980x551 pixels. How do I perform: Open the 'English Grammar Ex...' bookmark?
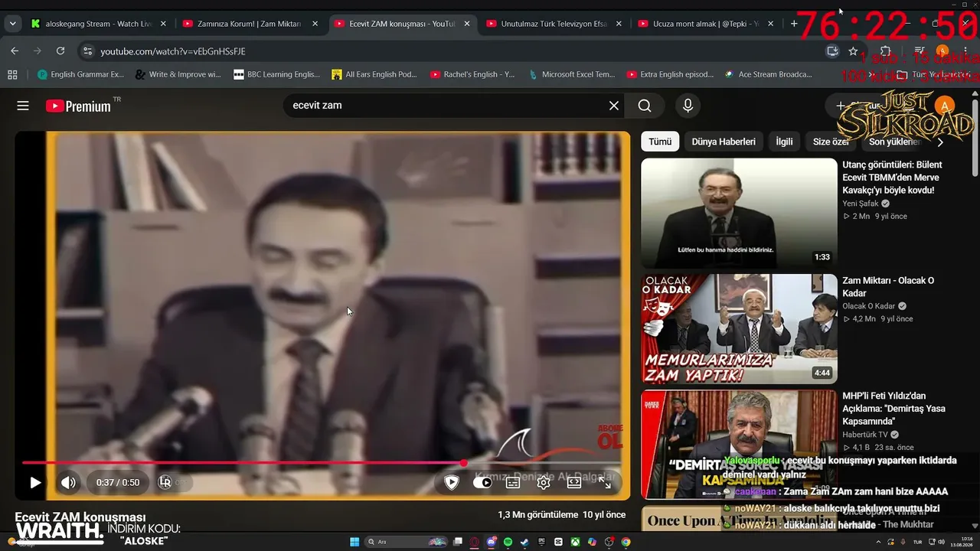pyautogui.click(x=80, y=74)
